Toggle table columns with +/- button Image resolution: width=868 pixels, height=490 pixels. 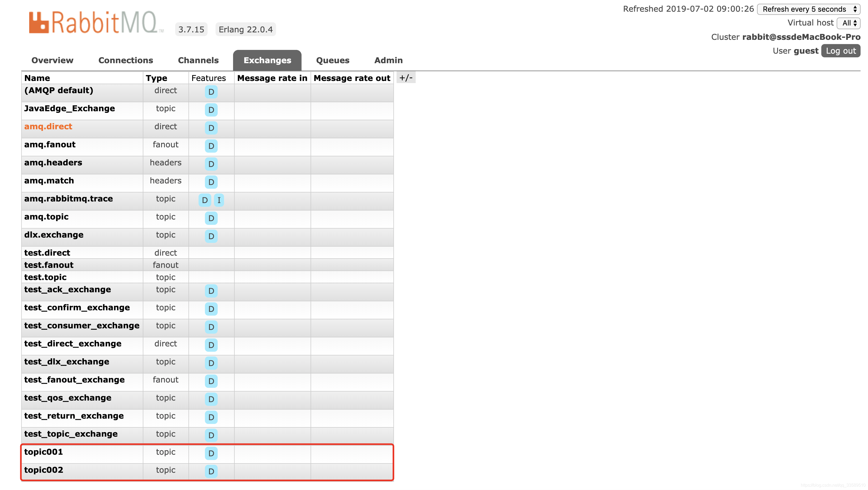406,78
